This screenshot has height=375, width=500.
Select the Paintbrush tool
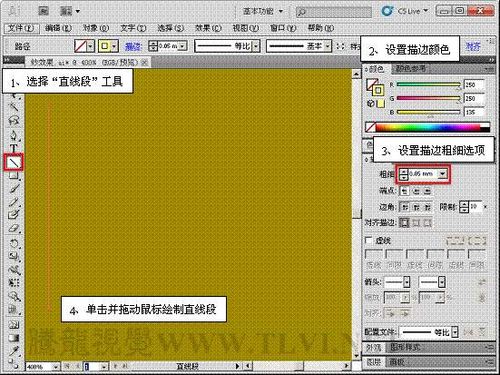14,189
